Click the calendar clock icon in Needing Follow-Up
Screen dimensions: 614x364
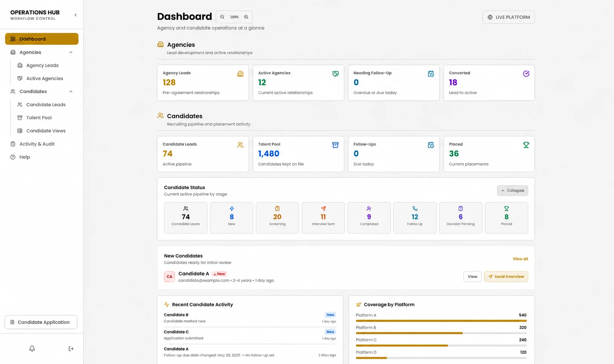pyautogui.click(x=431, y=74)
